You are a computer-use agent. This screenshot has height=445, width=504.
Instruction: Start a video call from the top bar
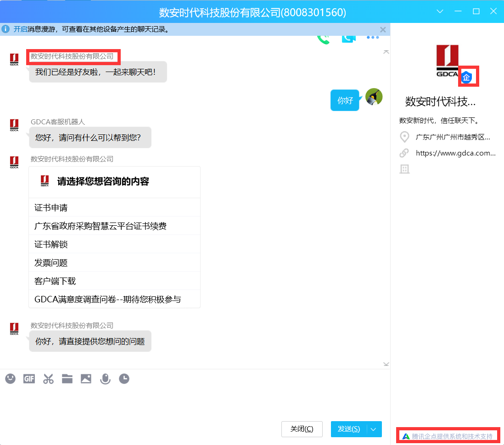[x=348, y=39]
